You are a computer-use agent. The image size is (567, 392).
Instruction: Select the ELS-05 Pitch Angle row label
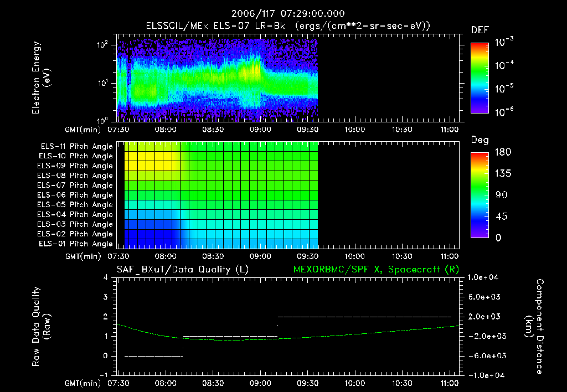pos(75,205)
